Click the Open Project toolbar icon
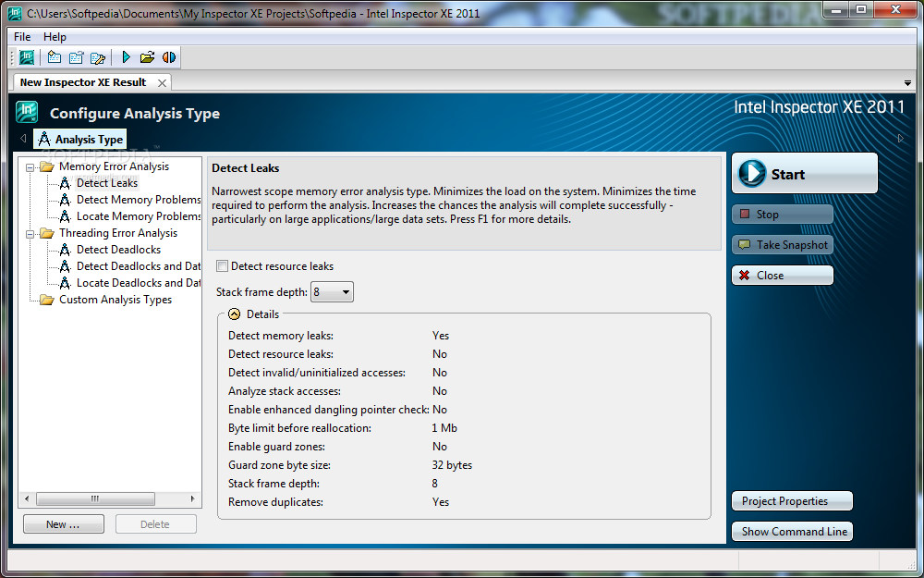924x578 pixels. (76, 57)
